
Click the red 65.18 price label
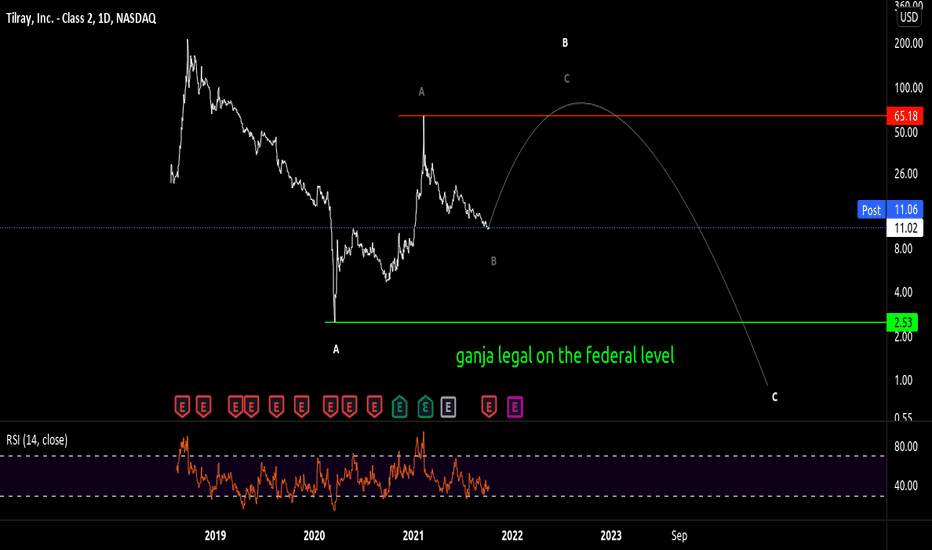click(905, 116)
